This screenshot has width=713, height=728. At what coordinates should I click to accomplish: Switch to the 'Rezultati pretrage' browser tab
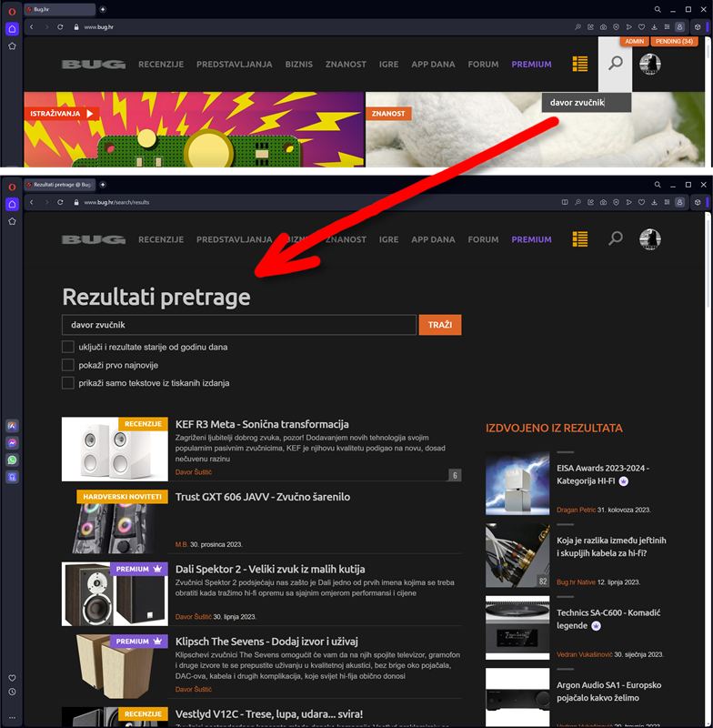tap(60, 185)
